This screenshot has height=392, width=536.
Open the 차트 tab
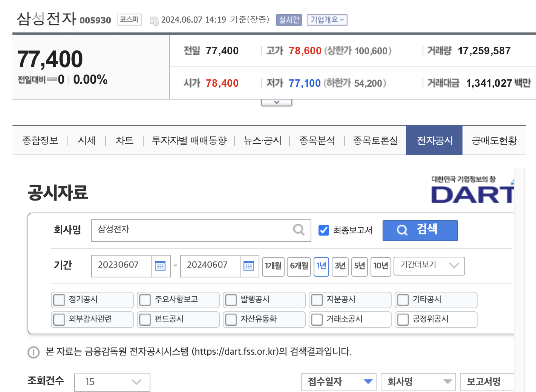click(124, 141)
